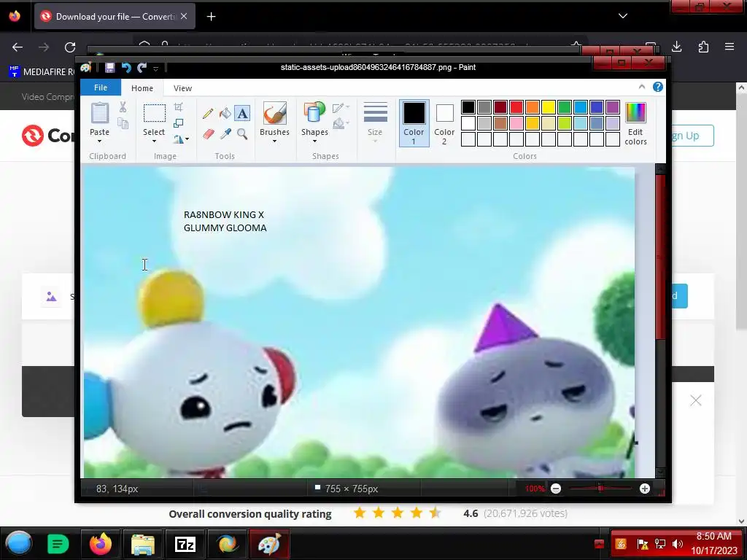747x560 pixels.
Task: Pick the red color swatch
Action: tap(516, 107)
